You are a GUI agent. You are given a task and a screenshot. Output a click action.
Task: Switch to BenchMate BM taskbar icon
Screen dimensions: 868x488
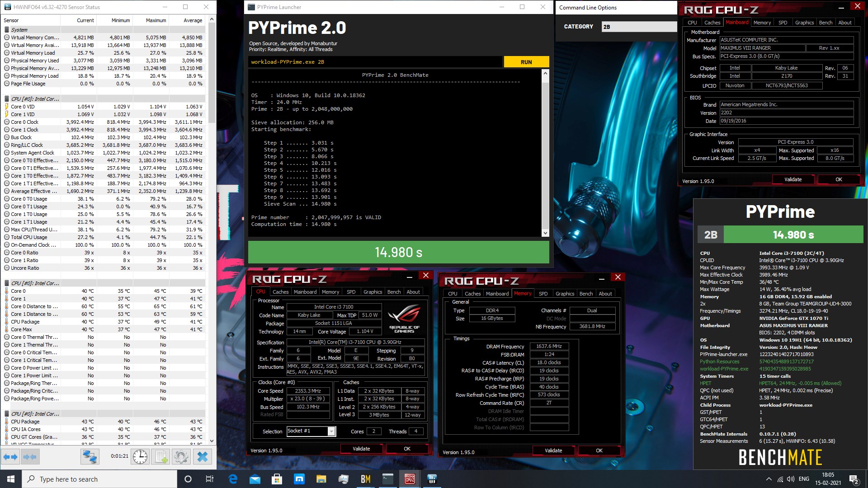[x=365, y=479]
